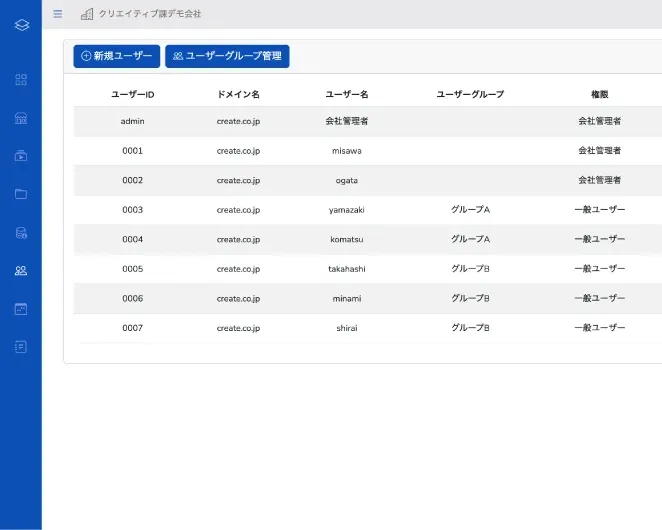Open the video playlist icon in the sidebar

point(21,156)
